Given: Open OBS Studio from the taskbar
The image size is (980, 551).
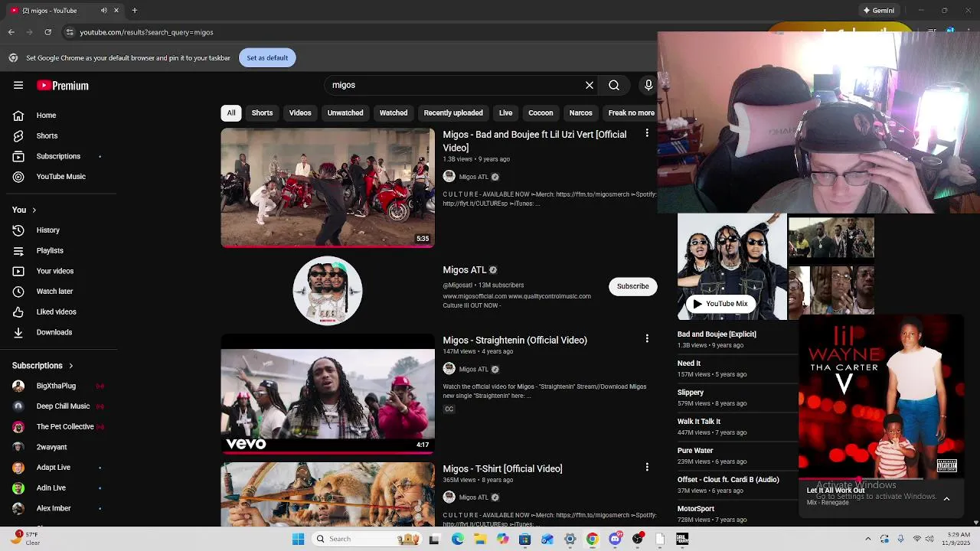Looking at the screenshot, I should [x=638, y=539].
